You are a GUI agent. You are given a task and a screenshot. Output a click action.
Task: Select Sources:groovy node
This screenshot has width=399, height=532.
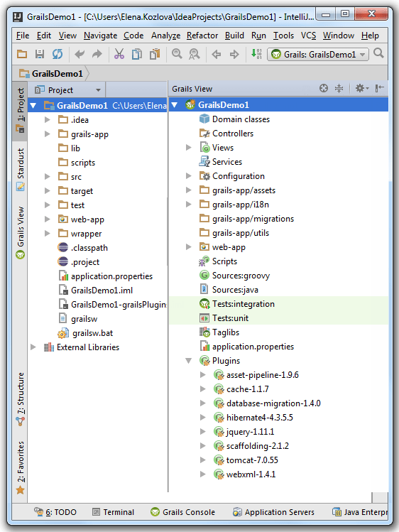[x=234, y=276]
